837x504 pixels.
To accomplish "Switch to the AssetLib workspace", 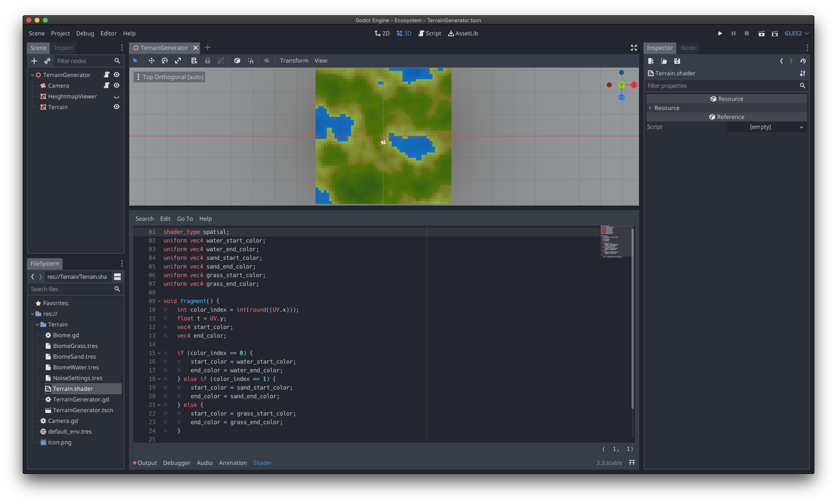I will (463, 33).
